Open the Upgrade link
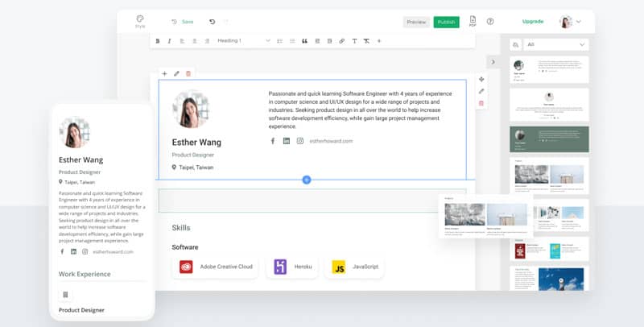 (533, 22)
